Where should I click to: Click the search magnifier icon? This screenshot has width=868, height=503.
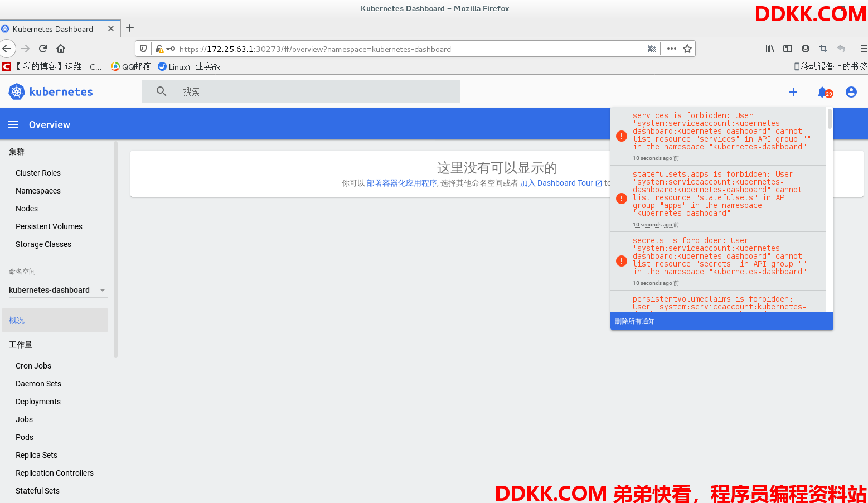pos(161,91)
